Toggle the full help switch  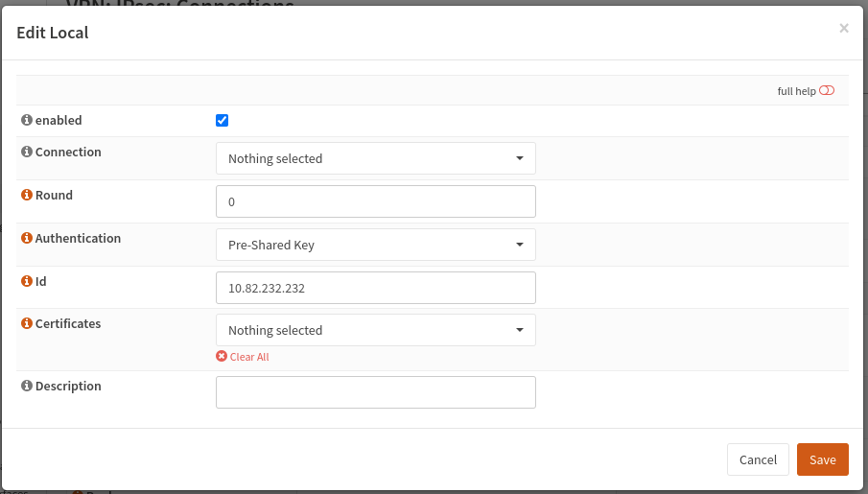tap(827, 91)
